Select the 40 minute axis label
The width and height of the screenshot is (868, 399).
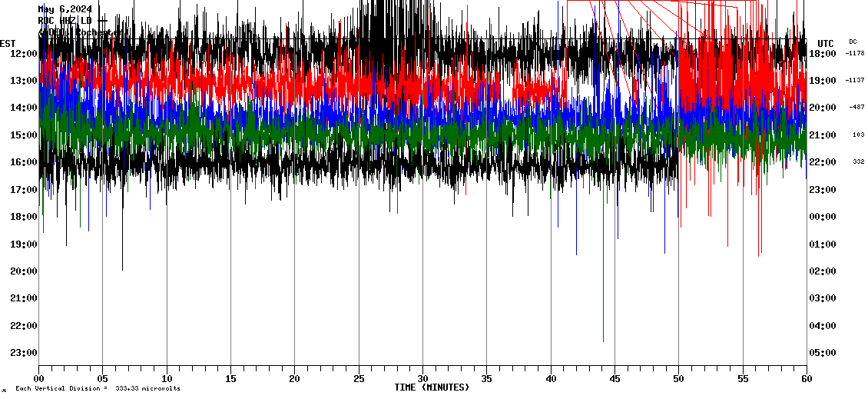(551, 378)
